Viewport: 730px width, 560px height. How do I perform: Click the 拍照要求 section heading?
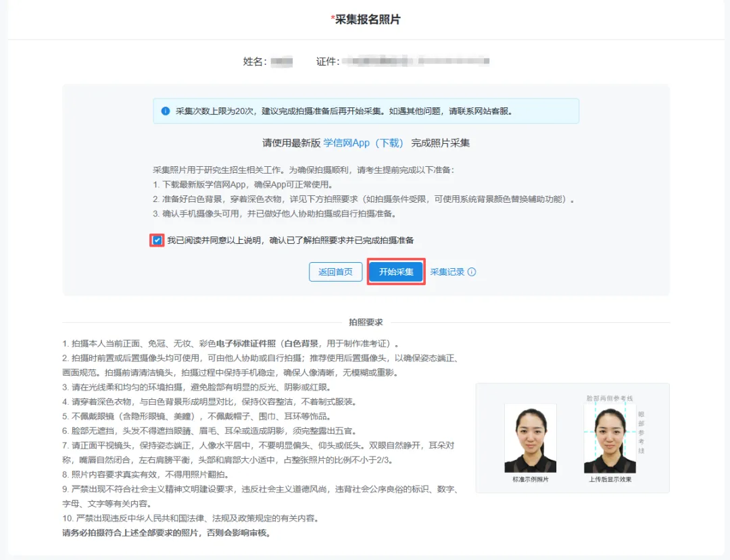click(x=366, y=322)
